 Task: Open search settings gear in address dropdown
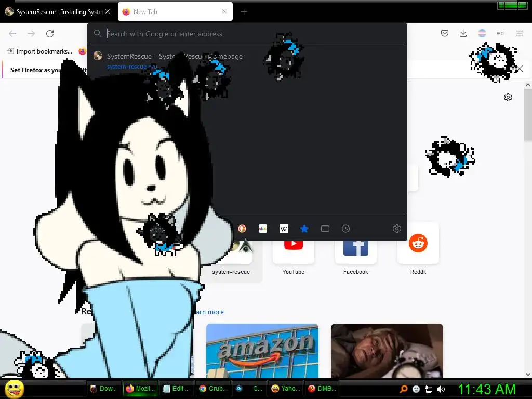click(x=396, y=229)
